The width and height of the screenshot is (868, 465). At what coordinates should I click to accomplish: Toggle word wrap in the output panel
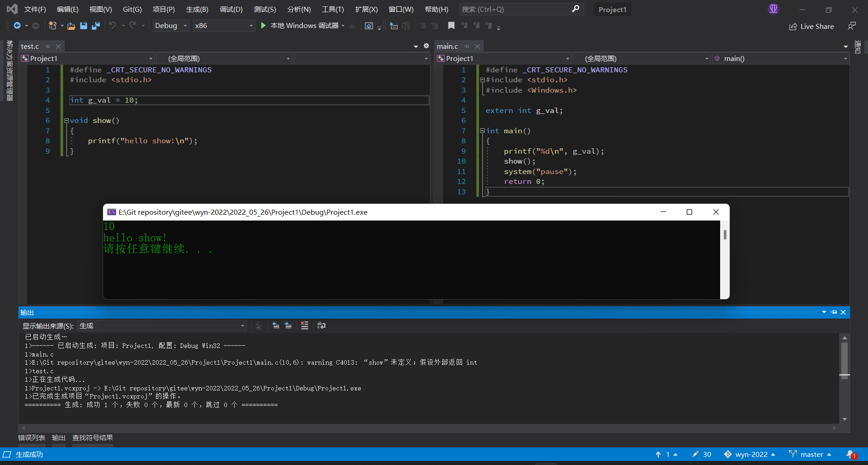click(x=321, y=325)
